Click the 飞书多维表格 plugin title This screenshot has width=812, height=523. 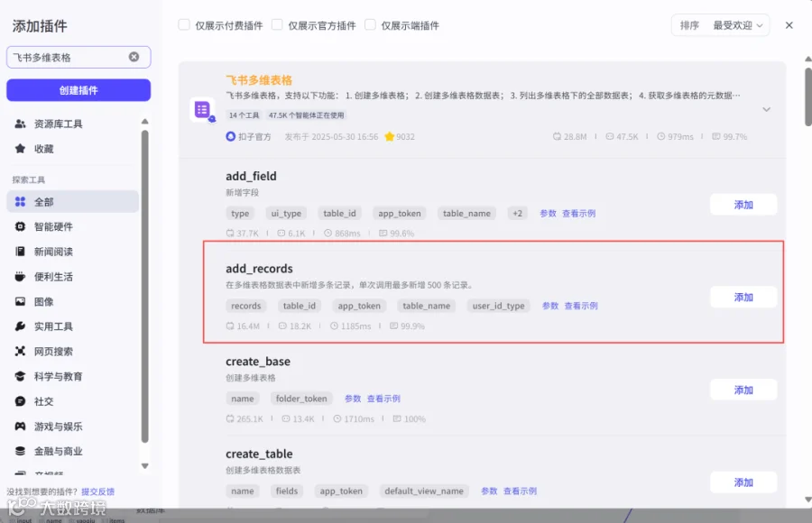[x=259, y=79]
